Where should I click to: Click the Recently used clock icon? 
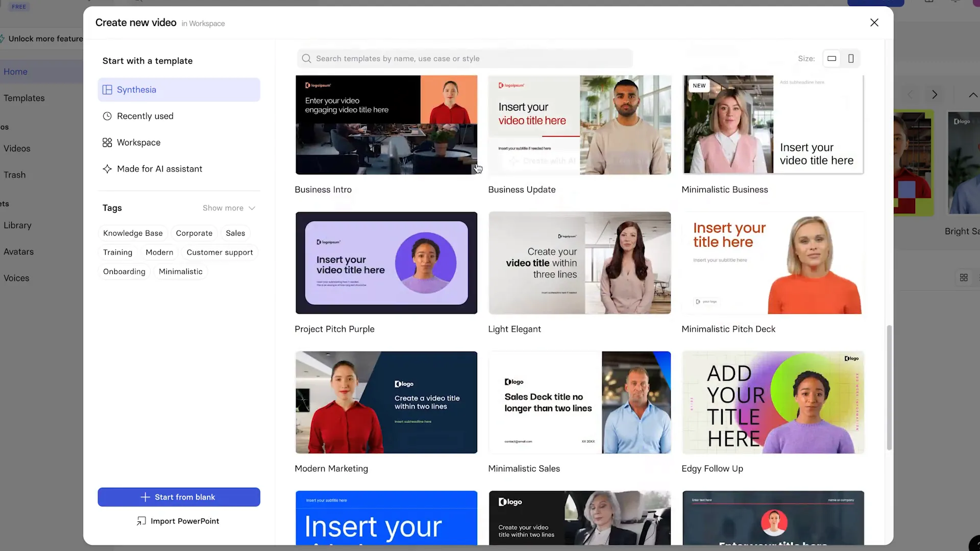coord(107,116)
